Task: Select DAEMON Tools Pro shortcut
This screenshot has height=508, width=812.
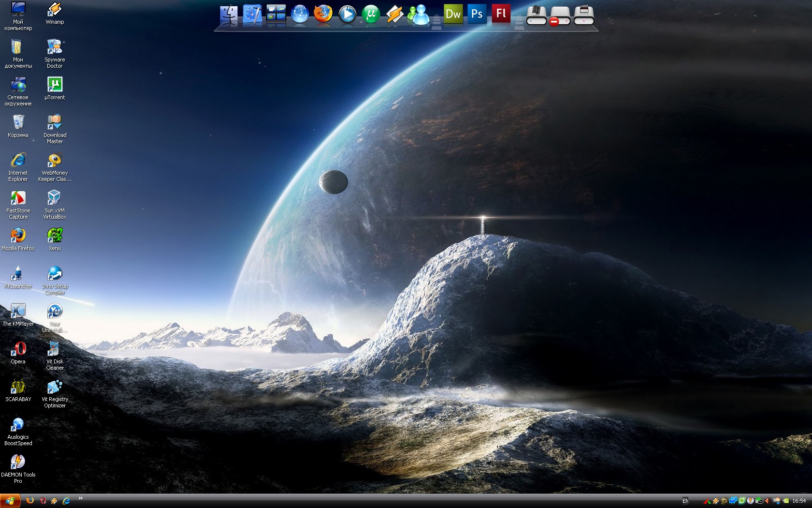Action: point(18,469)
